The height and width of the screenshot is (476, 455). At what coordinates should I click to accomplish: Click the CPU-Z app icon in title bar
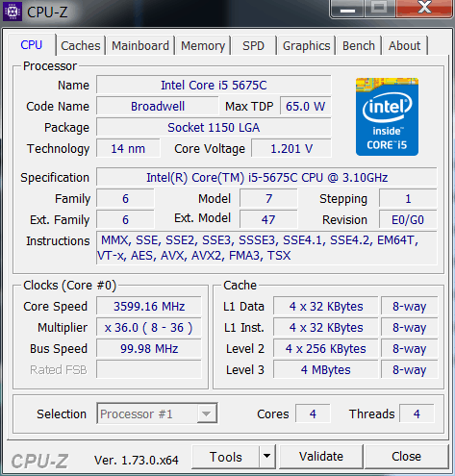(x=13, y=12)
